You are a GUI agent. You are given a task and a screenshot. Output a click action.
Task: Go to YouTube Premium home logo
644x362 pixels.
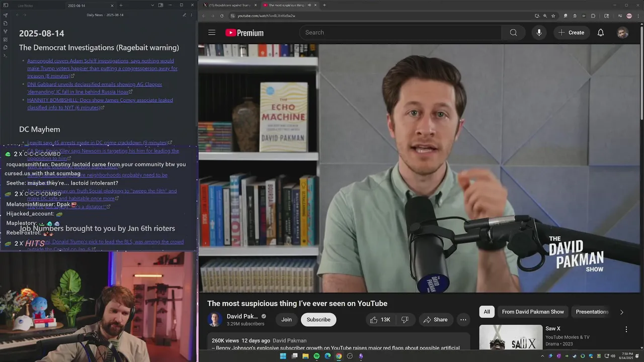(x=245, y=33)
